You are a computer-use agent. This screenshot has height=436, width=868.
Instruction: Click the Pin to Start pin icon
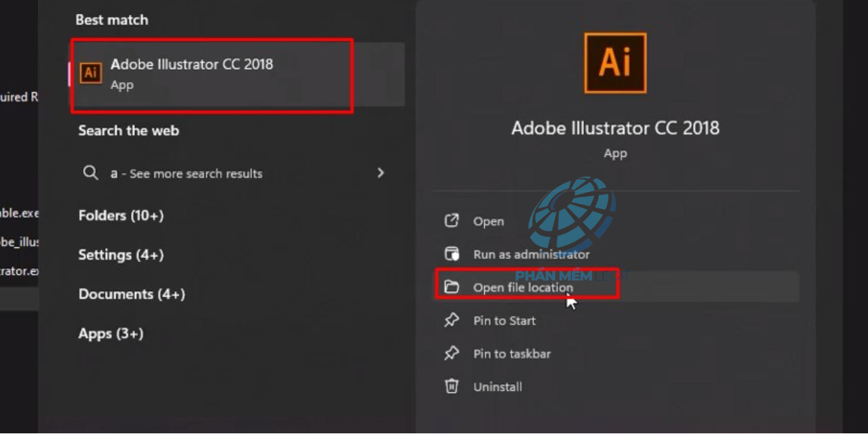(x=452, y=320)
